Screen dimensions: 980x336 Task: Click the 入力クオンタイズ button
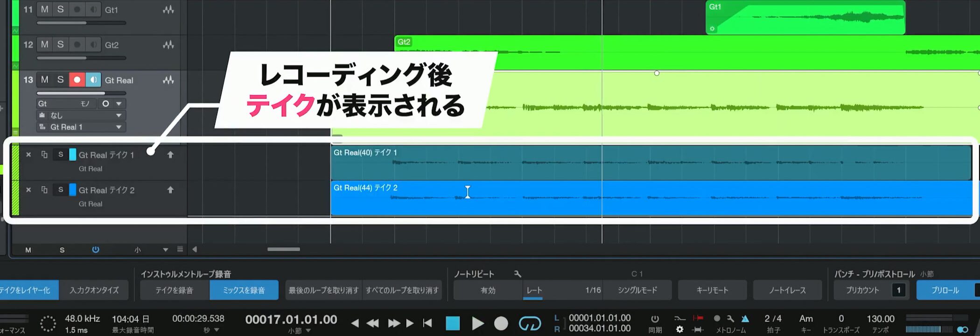point(94,290)
